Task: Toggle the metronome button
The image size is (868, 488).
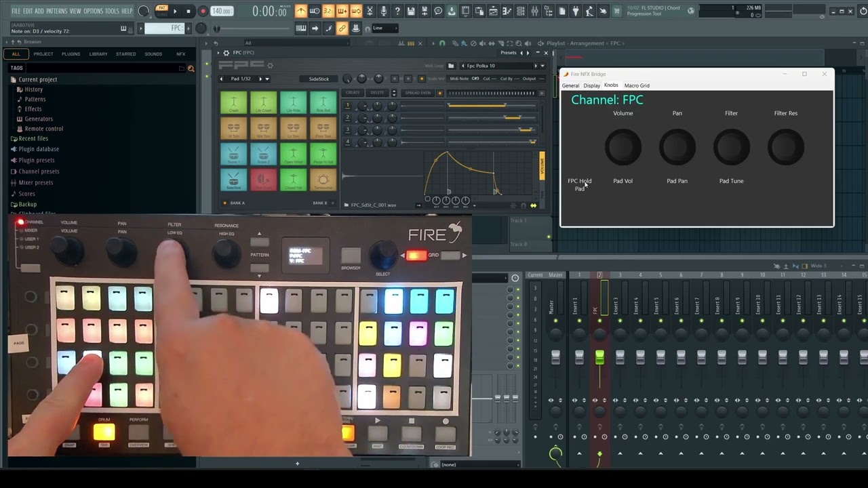Action: tap(301, 11)
